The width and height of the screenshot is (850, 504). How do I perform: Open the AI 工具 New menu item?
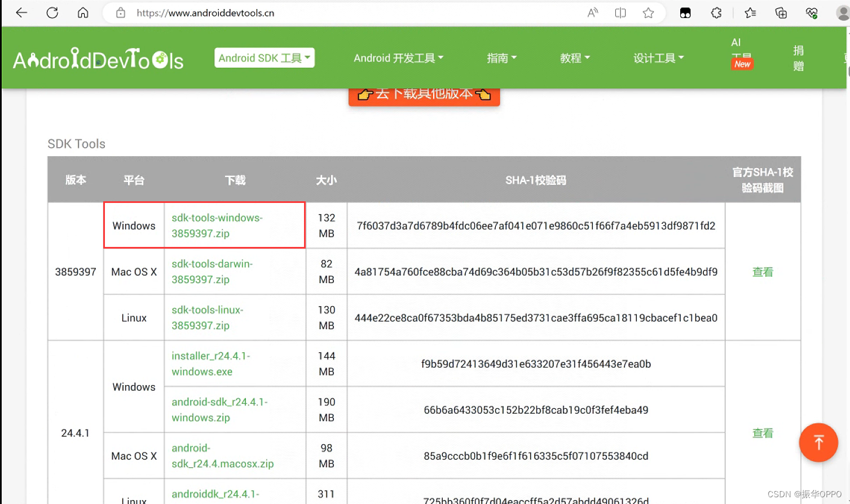pyautogui.click(x=742, y=54)
